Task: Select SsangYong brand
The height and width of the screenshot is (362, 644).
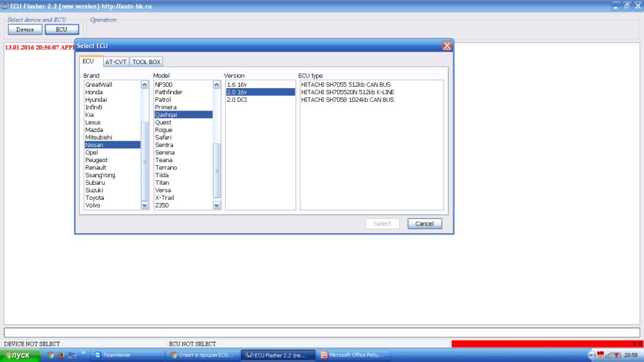Action: [x=112, y=175]
